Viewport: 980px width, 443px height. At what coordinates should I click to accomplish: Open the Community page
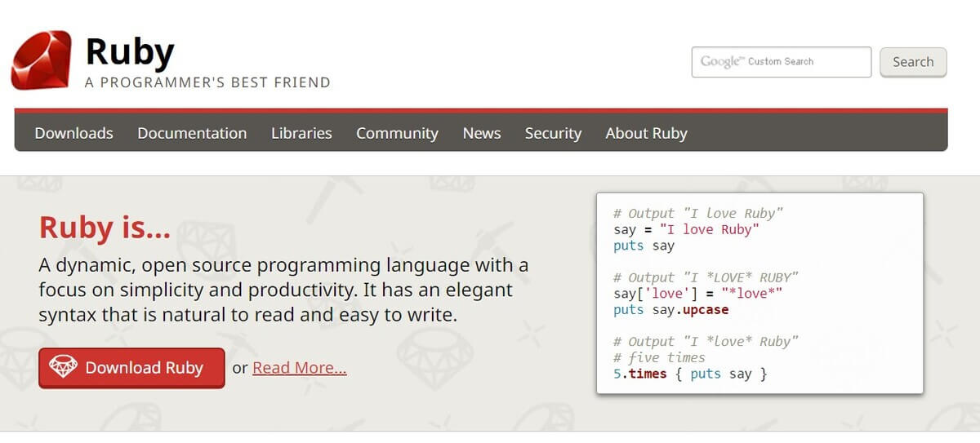point(397,133)
